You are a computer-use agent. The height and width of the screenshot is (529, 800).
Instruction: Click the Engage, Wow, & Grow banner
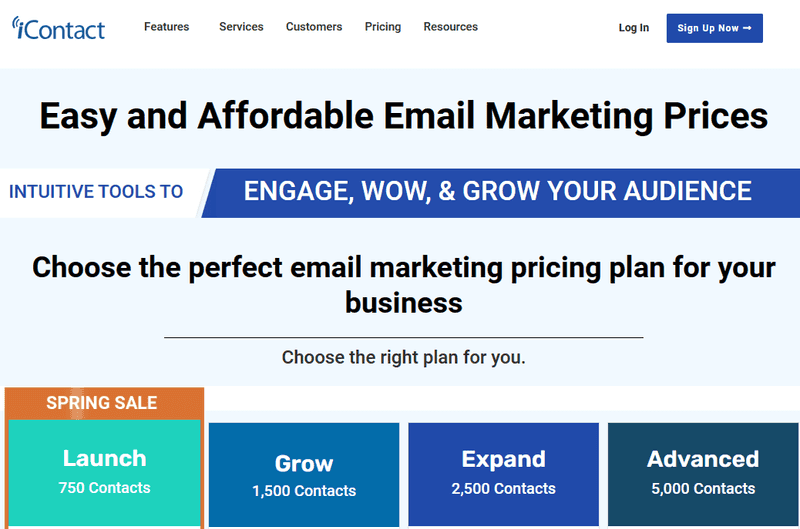pos(497,192)
